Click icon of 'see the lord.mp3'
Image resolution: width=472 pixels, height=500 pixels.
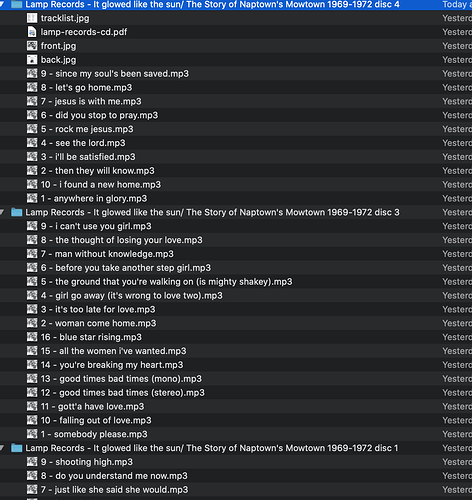click(32, 143)
